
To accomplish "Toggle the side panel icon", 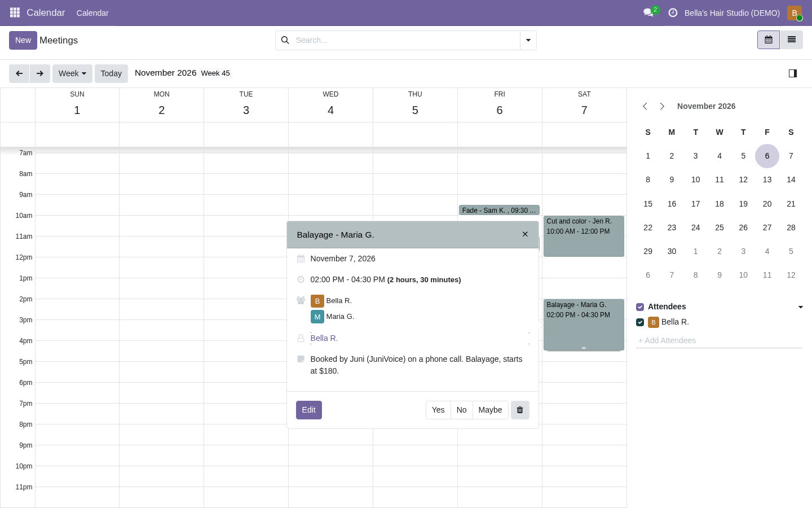I will click(x=792, y=73).
